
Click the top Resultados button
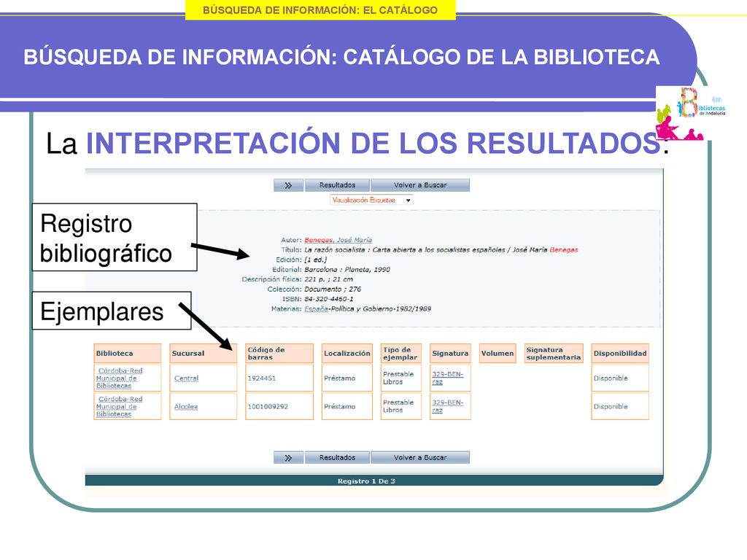click(337, 185)
